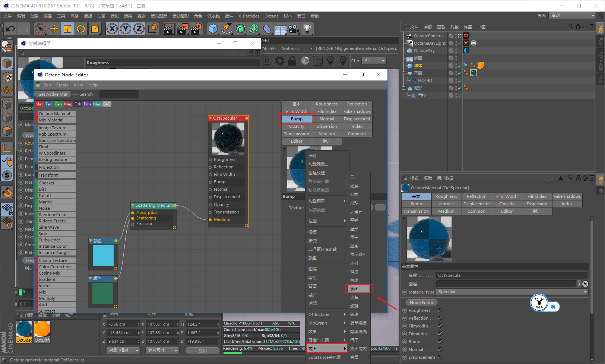Screen dimensions: 605x364
Task: Open Chn PT channel dropdown
Action: 374,60
